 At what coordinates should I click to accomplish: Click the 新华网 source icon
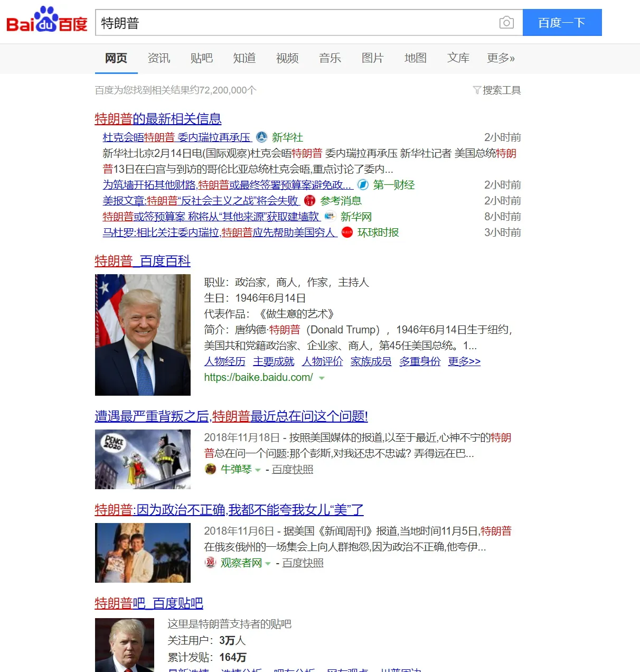coord(330,217)
